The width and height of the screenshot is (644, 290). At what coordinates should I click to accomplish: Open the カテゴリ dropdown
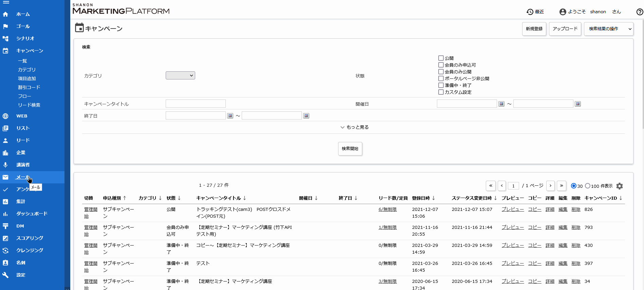tap(180, 75)
